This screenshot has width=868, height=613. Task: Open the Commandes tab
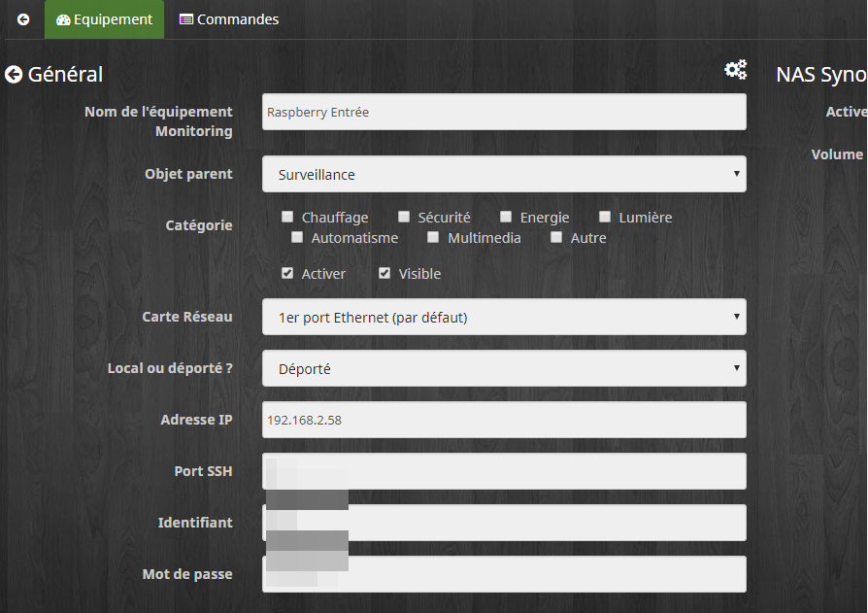[229, 19]
